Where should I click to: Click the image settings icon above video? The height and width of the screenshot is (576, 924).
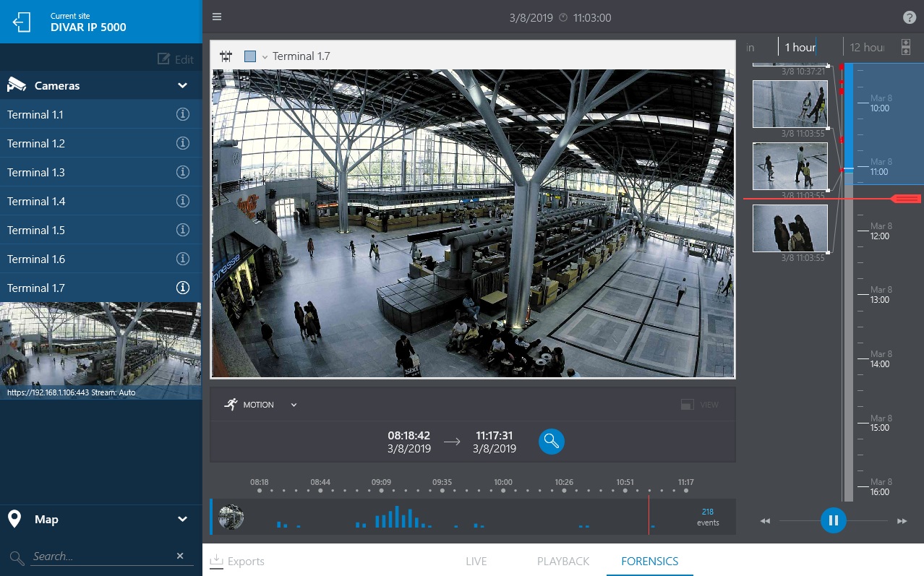click(x=226, y=56)
